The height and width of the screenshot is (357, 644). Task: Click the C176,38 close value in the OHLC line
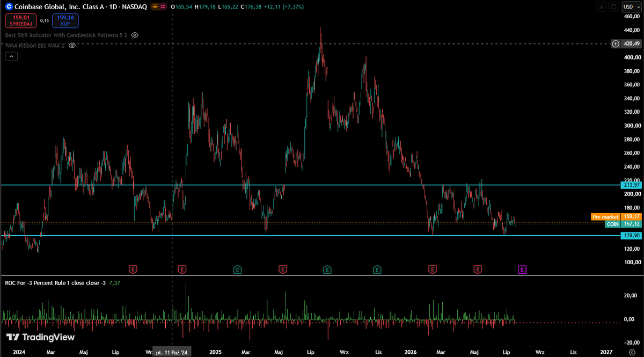251,6
